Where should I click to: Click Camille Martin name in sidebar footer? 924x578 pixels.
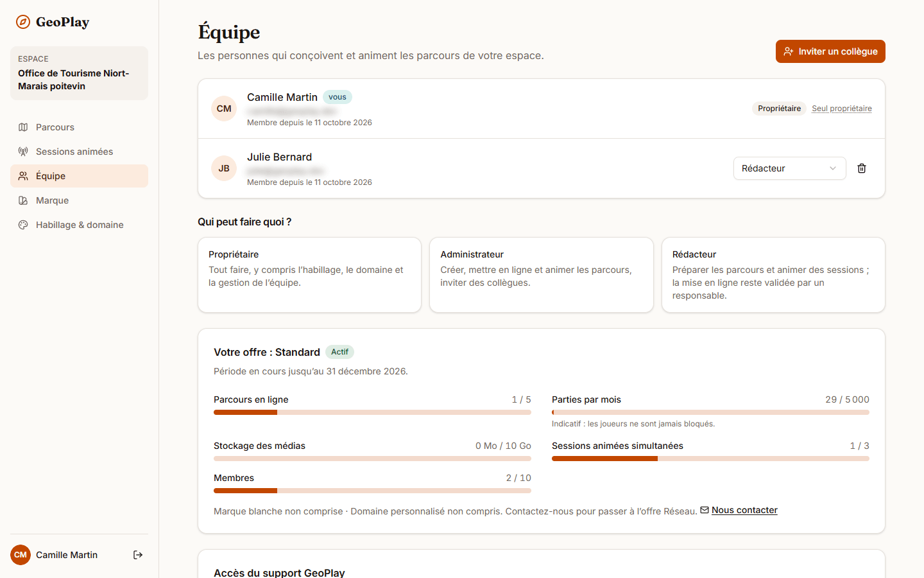[x=67, y=555]
